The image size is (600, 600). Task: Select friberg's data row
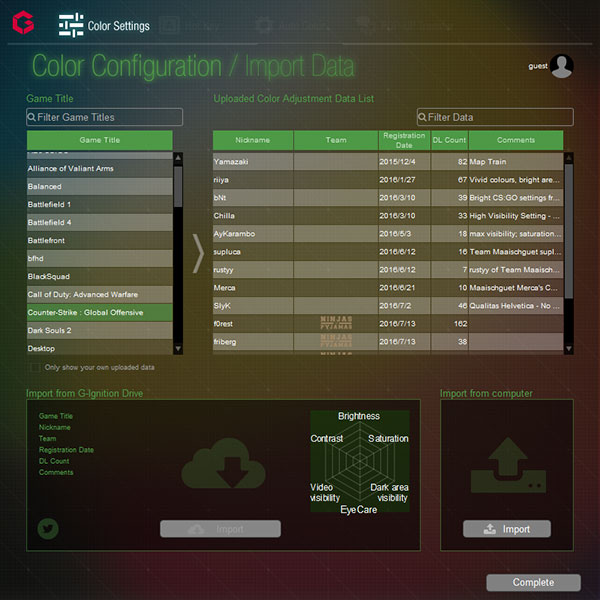[388, 341]
